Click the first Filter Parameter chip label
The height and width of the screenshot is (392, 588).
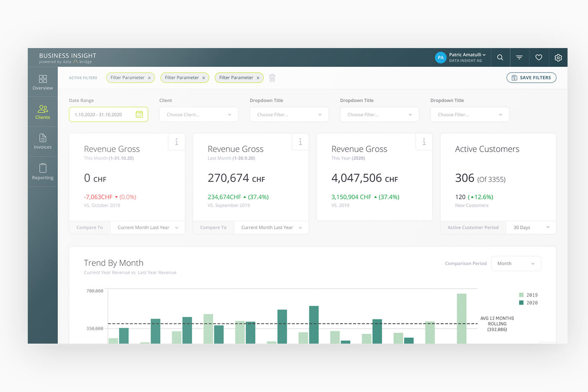pos(127,77)
